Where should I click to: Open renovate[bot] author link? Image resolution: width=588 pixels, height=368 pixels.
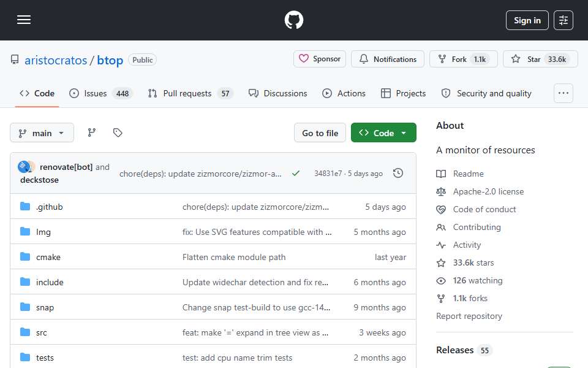66,167
